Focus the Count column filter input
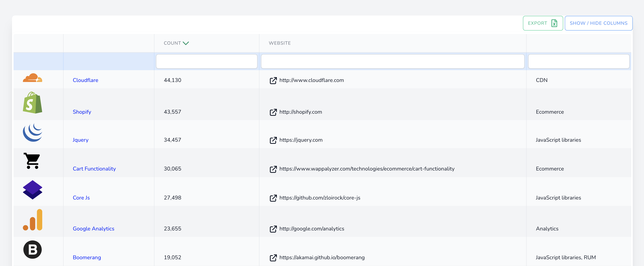644x266 pixels. pos(207,61)
